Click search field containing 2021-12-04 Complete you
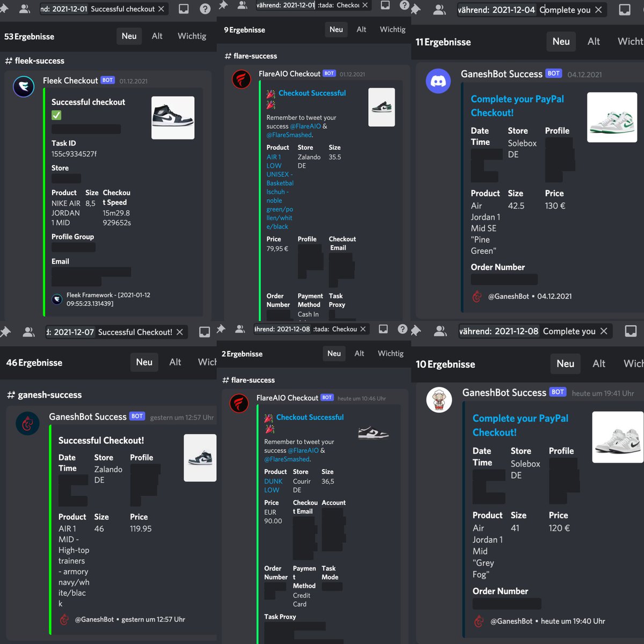The image size is (644, 644). click(531, 10)
